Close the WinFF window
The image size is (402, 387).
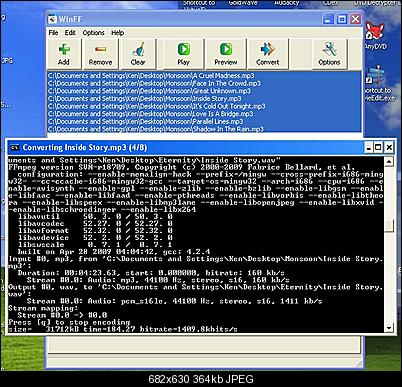coord(356,19)
